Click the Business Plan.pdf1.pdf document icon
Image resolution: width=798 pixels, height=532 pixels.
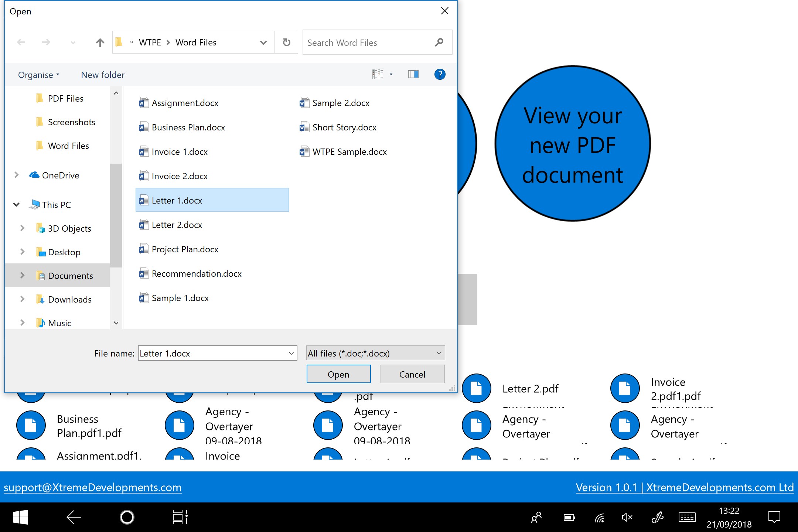[31, 425]
